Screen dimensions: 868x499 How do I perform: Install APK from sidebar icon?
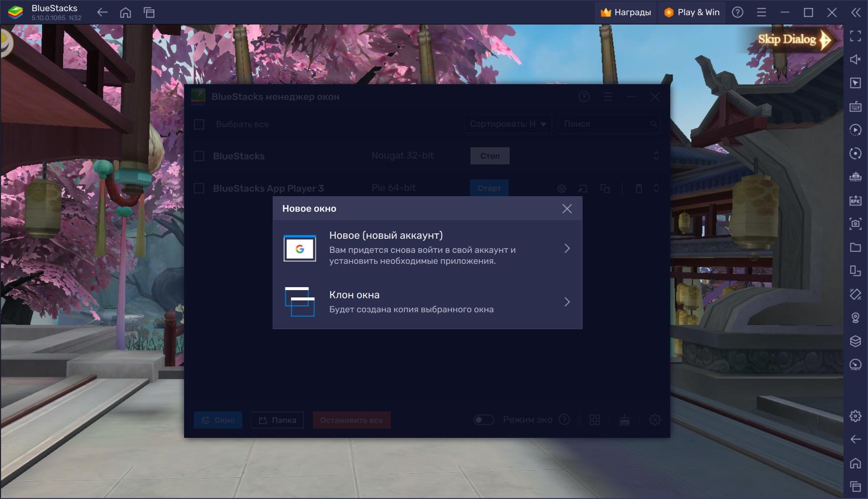pyautogui.click(x=855, y=200)
